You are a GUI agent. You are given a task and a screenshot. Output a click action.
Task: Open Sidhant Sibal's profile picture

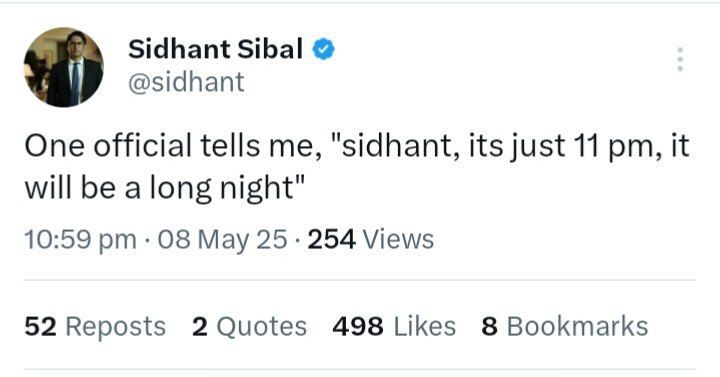tap(64, 67)
